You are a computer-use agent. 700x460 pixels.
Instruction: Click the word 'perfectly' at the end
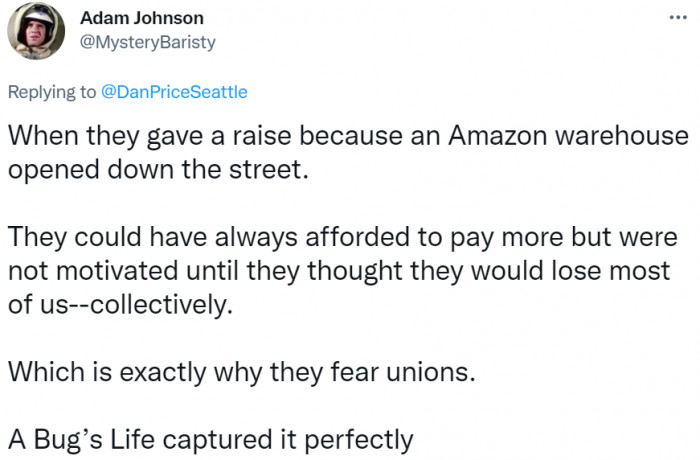[x=359, y=440]
